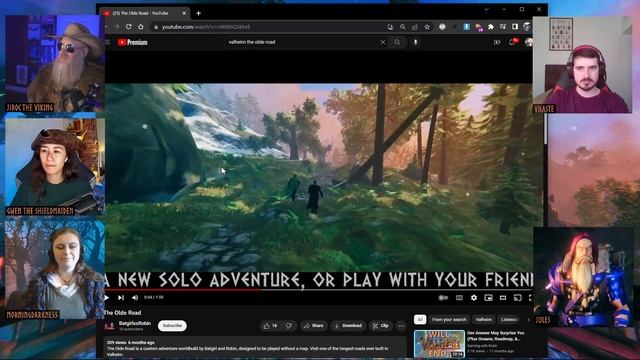The image size is (640, 360).
Task: Install app icon in address bar
Action: 390,27
